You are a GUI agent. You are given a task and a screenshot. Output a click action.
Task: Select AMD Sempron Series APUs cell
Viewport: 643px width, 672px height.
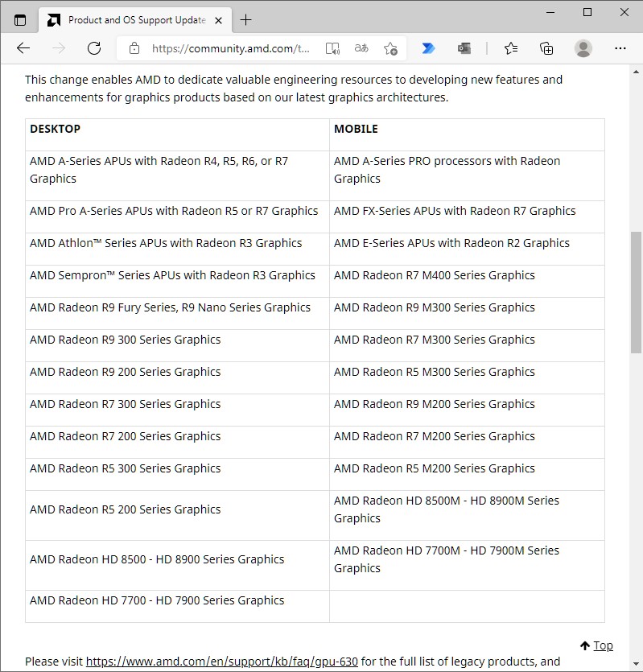click(178, 281)
